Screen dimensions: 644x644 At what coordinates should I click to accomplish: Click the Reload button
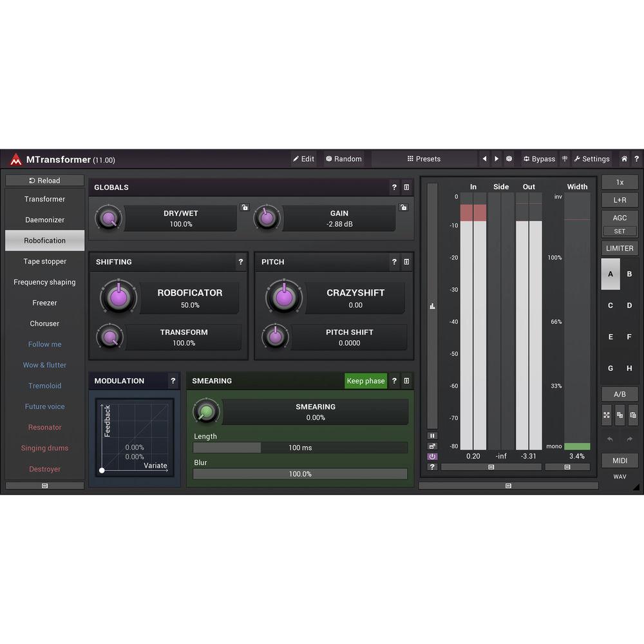44,180
